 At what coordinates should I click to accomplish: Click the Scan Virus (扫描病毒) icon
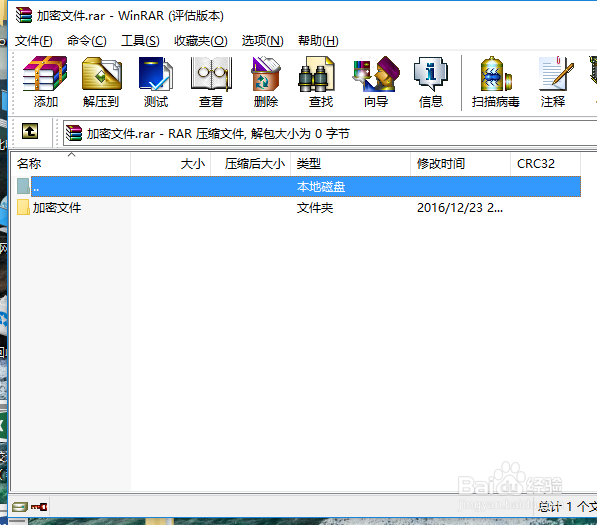pyautogui.click(x=495, y=81)
